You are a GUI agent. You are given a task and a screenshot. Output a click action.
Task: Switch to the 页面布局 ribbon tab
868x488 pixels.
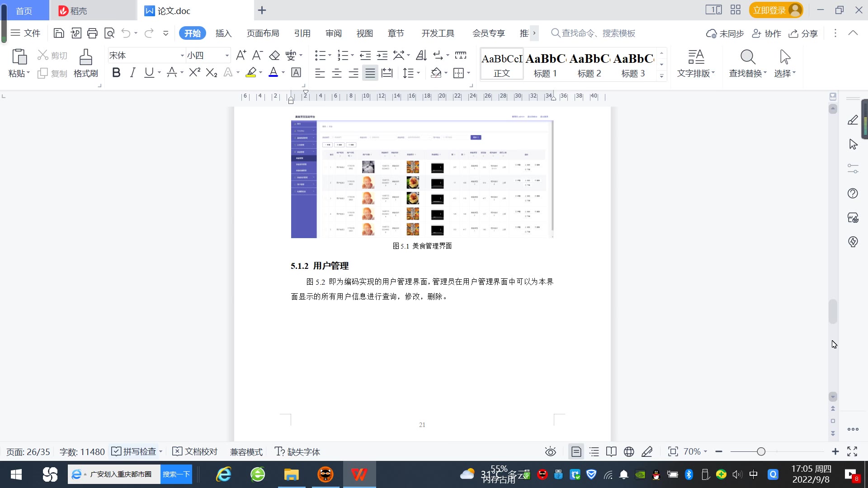point(263,33)
